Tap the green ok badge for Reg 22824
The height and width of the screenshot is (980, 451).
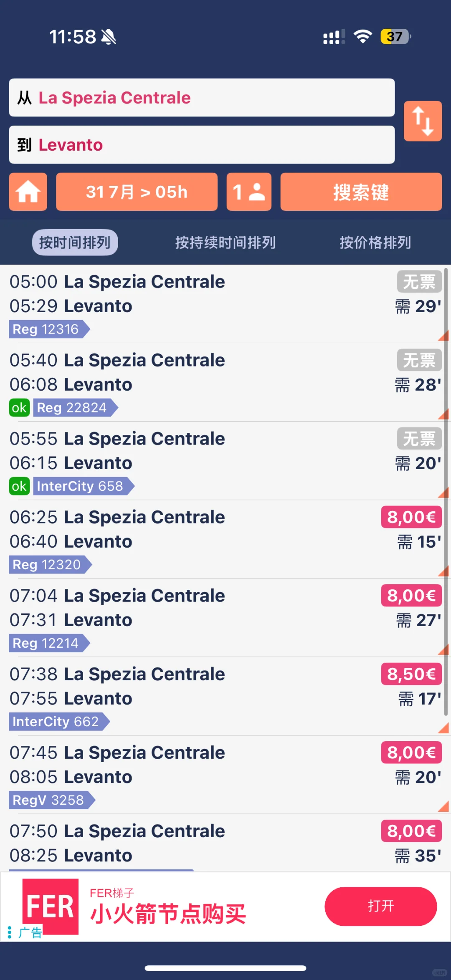click(x=19, y=408)
